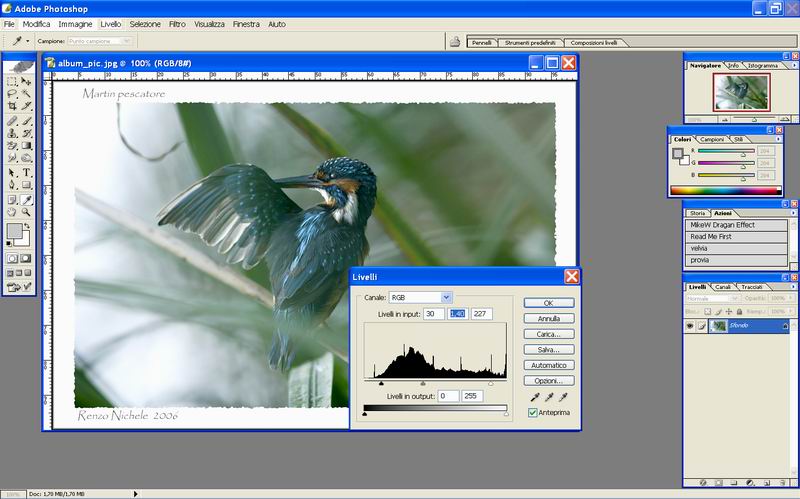Click the gamma input levels field
The image size is (800, 499).
click(458, 315)
